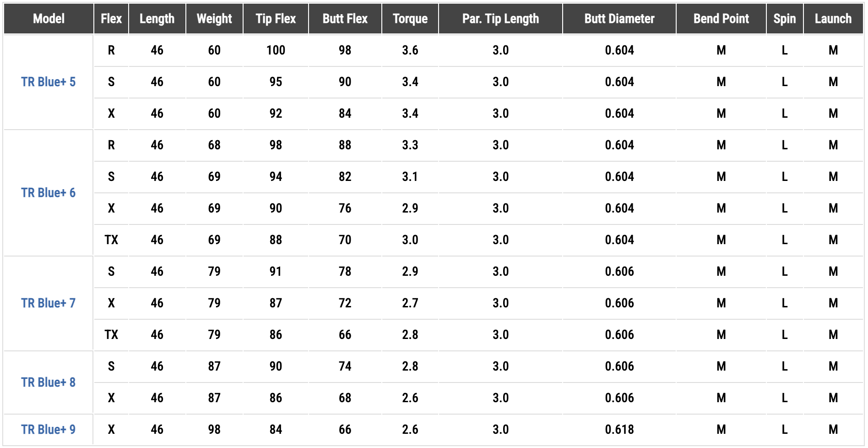This screenshot has height=448, width=868.
Task: Click the 0.618 butt diameter cell
Action: coord(619,430)
